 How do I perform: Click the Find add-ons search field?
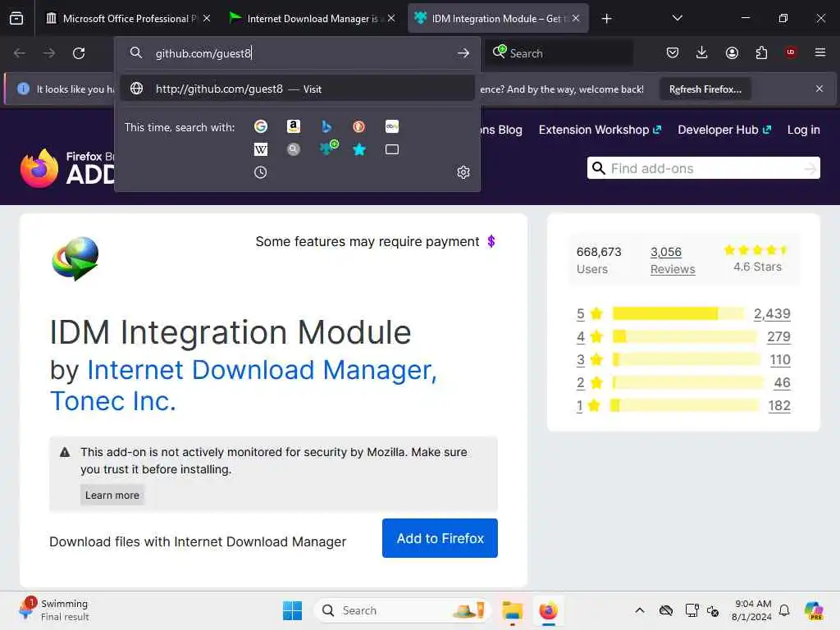(x=703, y=168)
